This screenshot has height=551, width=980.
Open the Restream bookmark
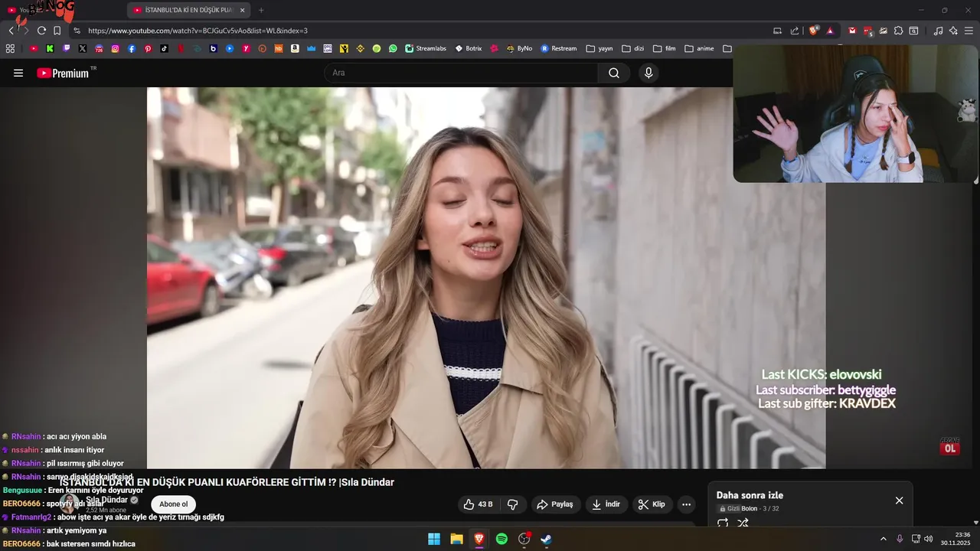(x=559, y=48)
